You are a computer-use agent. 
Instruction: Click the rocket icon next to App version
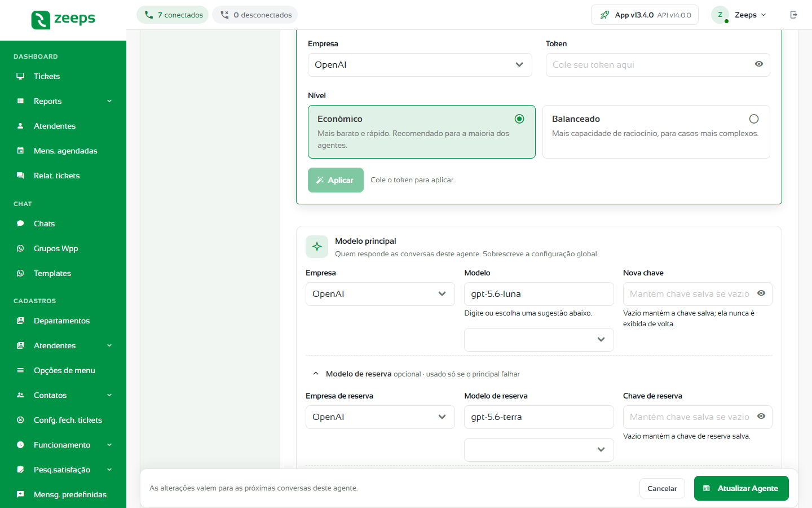(604, 15)
